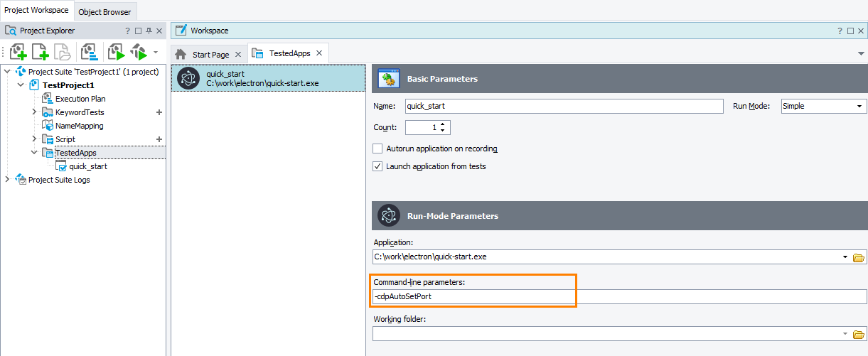Click Project Explorer help question mark

pyautogui.click(x=127, y=31)
